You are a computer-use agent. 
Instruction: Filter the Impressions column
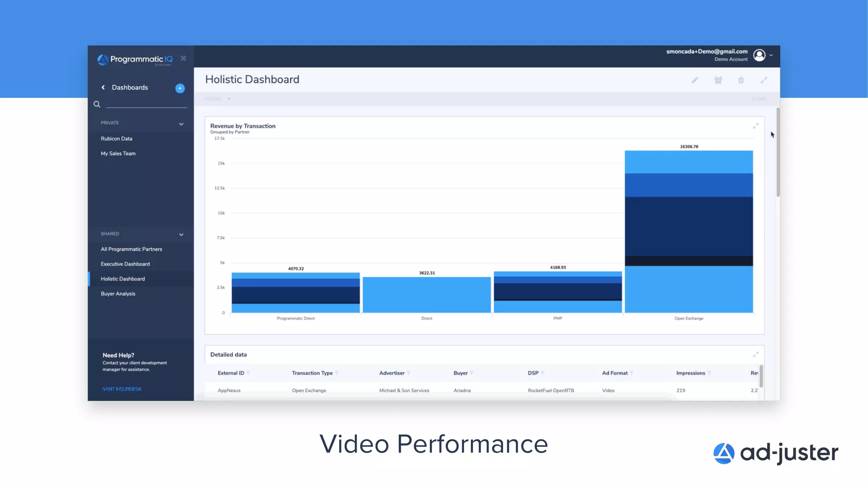tap(709, 373)
